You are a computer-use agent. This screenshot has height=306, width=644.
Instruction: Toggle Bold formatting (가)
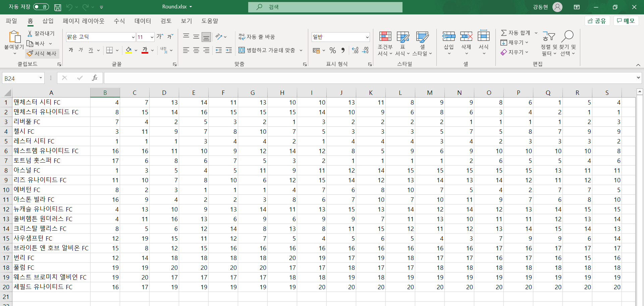click(71, 50)
